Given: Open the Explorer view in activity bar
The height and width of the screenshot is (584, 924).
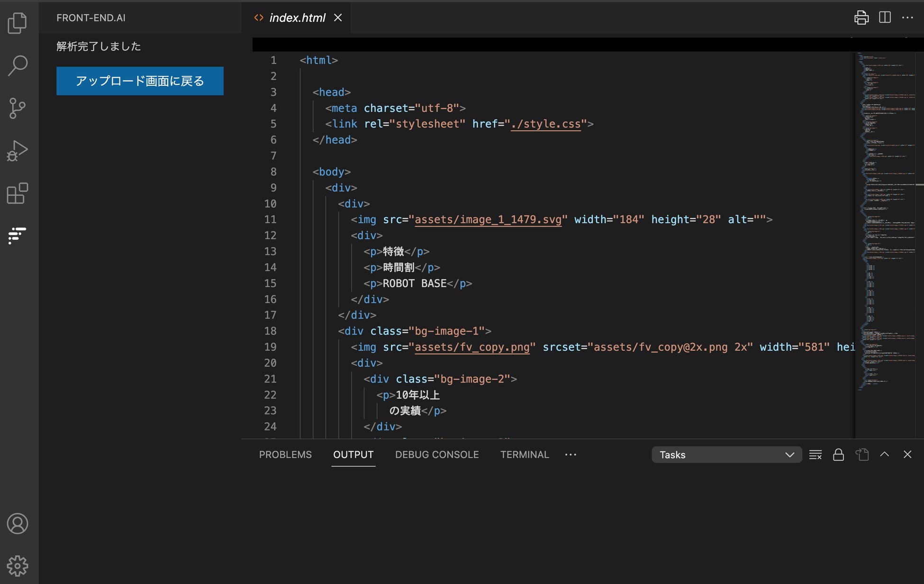Looking at the screenshot, I should coord(18,23).
